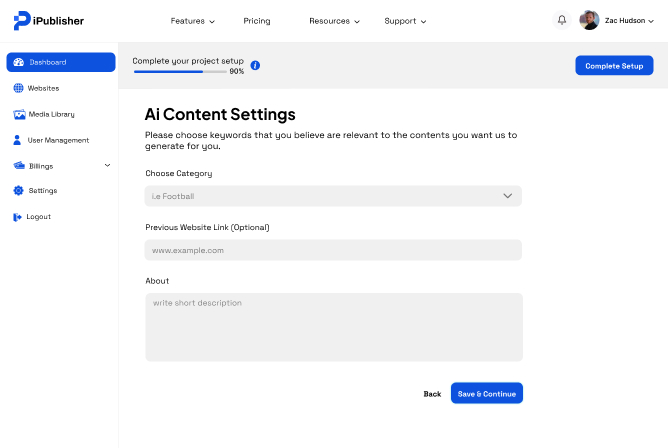Image resolution: width=668 pixels, height=448 pixels.
Task: Click Zac Hudson's profile avatar
Action: point(589,20)
